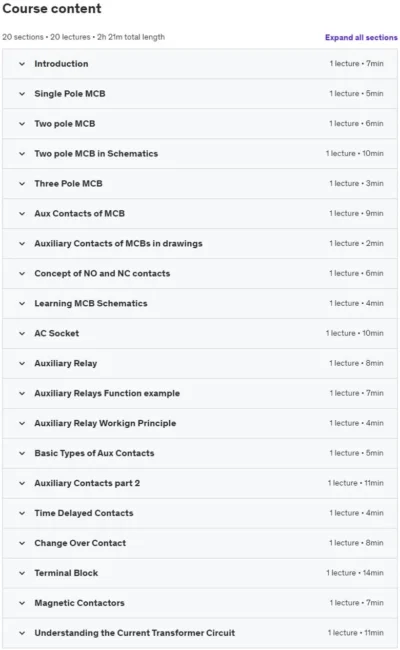Click chevron beside AC Socket
This screenshot has height=650, width=400.
pyautogui.click(x=22, y=333)
